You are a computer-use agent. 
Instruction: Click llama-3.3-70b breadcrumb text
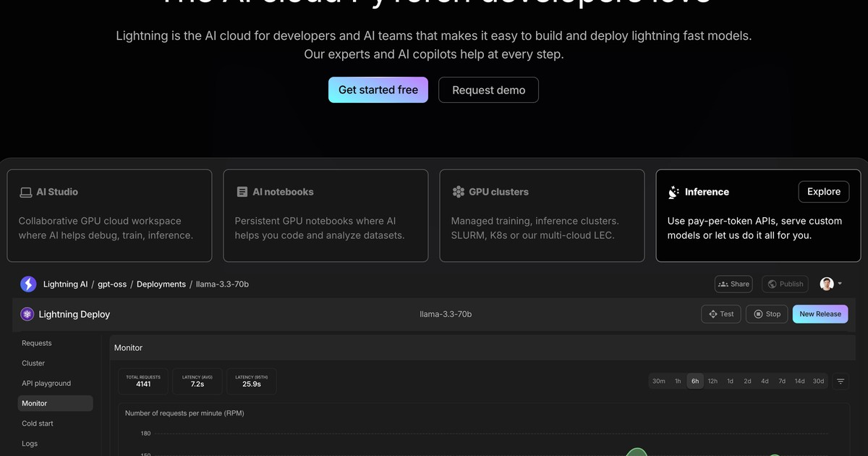(222, 284)
